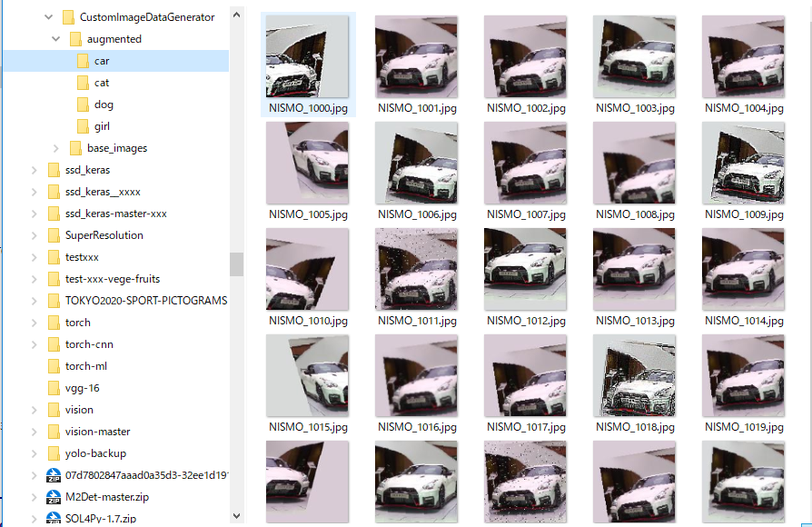Click the ssd_keras-master-xxx folder name
Viewport: 812px width, 527px height.
click(116, 214)
